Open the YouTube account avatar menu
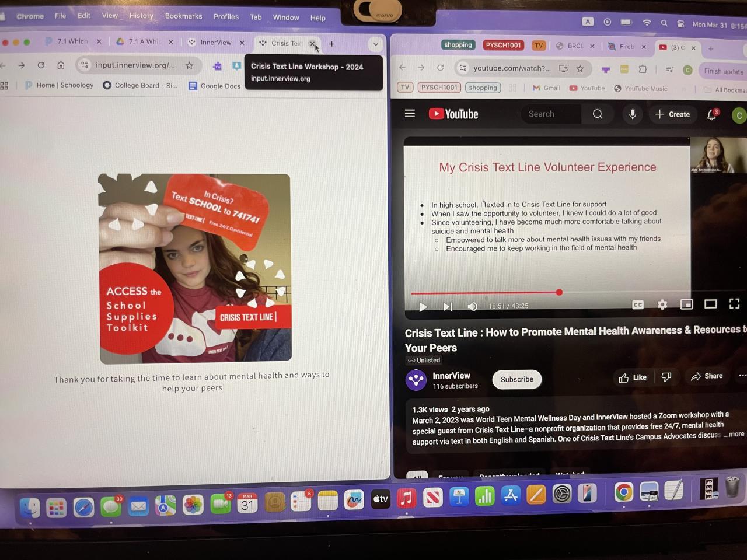Screen dimensions: 747x560 739,116
